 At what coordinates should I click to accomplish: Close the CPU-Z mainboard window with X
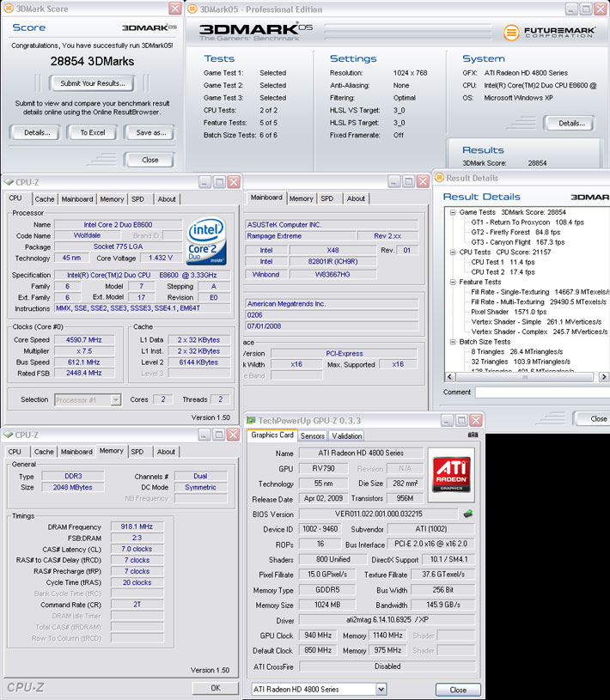coord(423,181)
